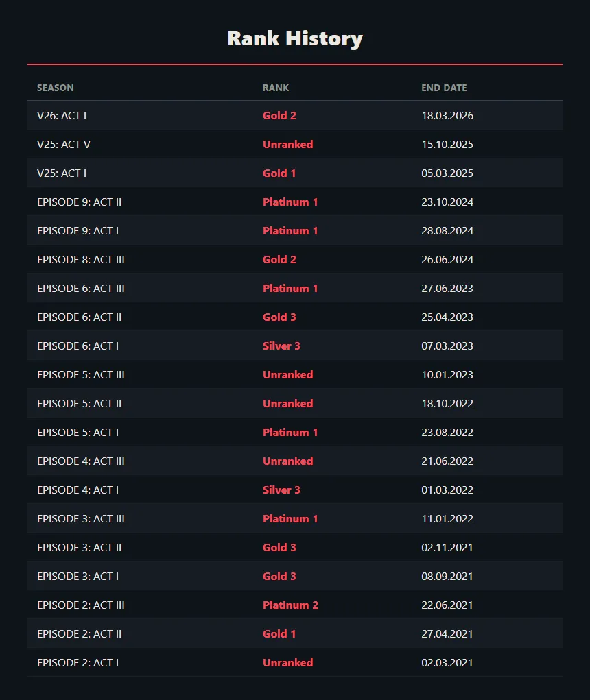
Task: Click the Gold 2 rank for V26: ACT I
Action: coord(280,116)
